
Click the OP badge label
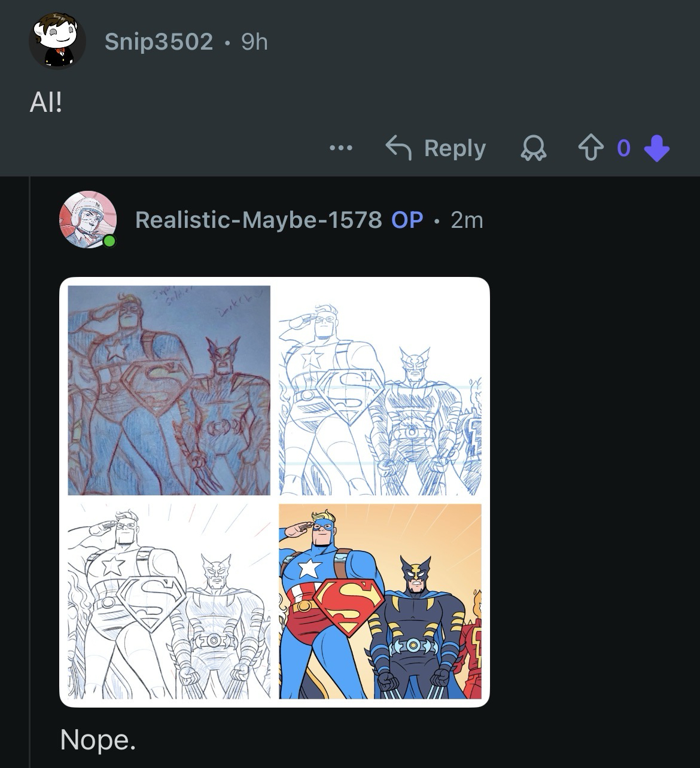(407, 220)
